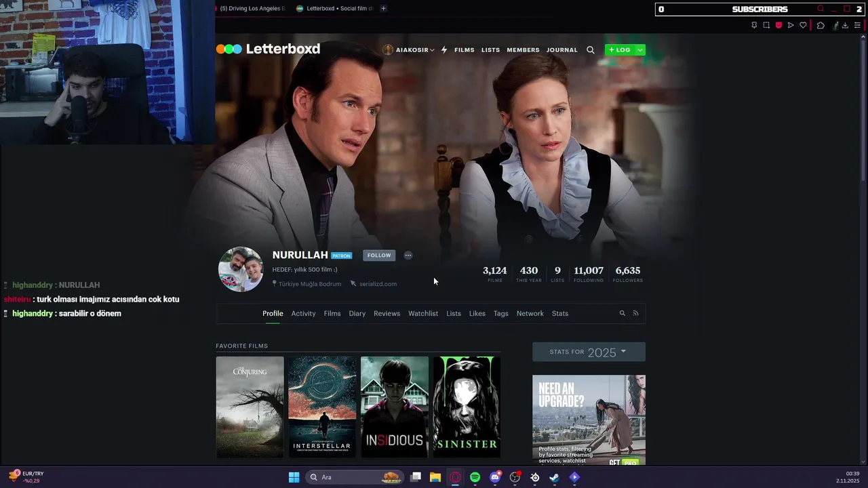Expand the AIAKOSIR account dropdown
The height and width of the screenshot is (488, 868).
point(432,50)
